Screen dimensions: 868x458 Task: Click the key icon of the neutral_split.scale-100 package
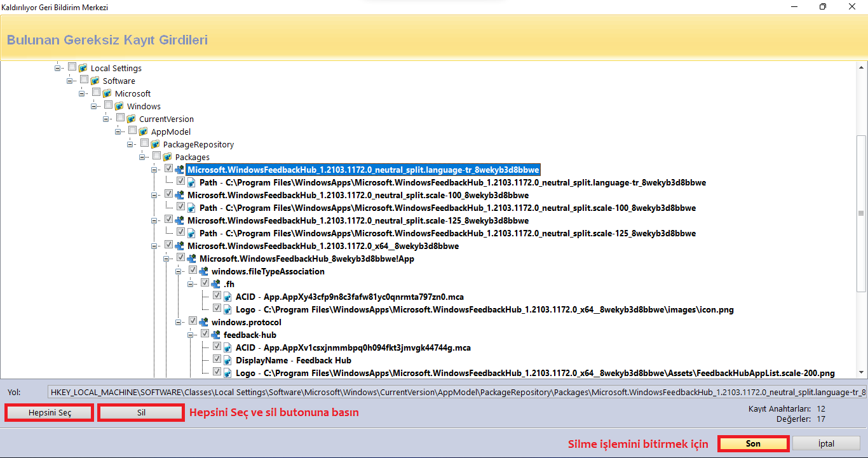point(180,195)
